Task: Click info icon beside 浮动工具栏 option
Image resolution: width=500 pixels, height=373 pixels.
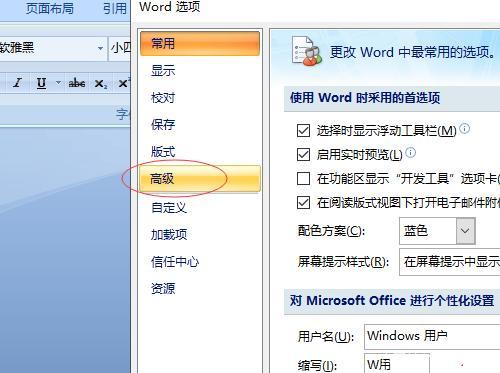Action: click(x=464, y=128)
